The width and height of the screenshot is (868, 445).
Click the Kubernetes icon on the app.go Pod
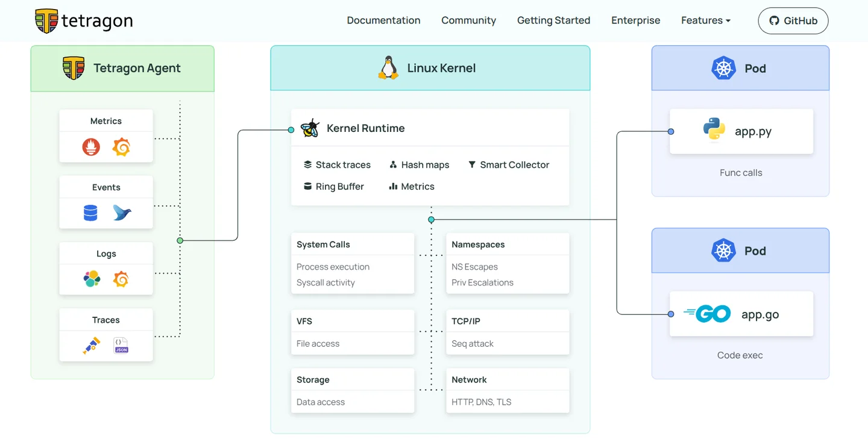[x=723, y=251]
